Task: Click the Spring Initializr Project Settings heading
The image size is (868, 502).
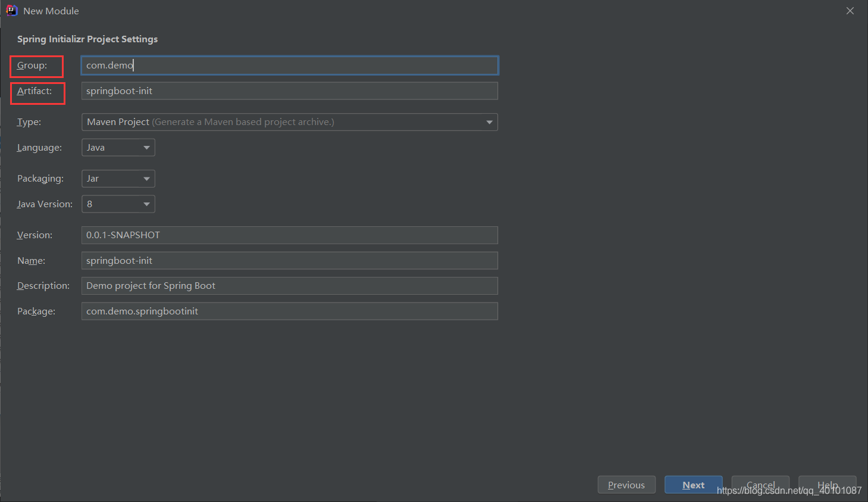Action: (87, 39)
